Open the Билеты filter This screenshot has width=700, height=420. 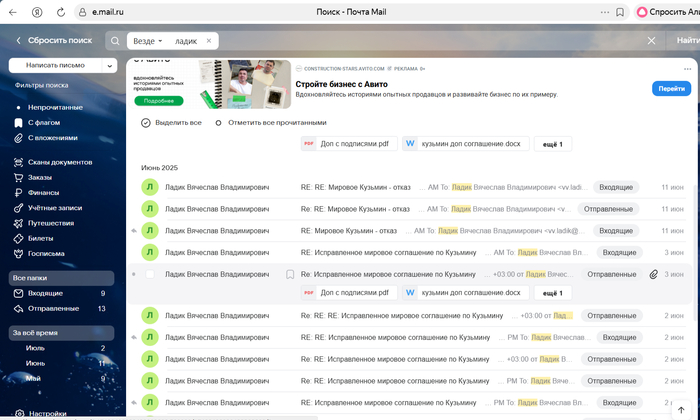point(41,239)
